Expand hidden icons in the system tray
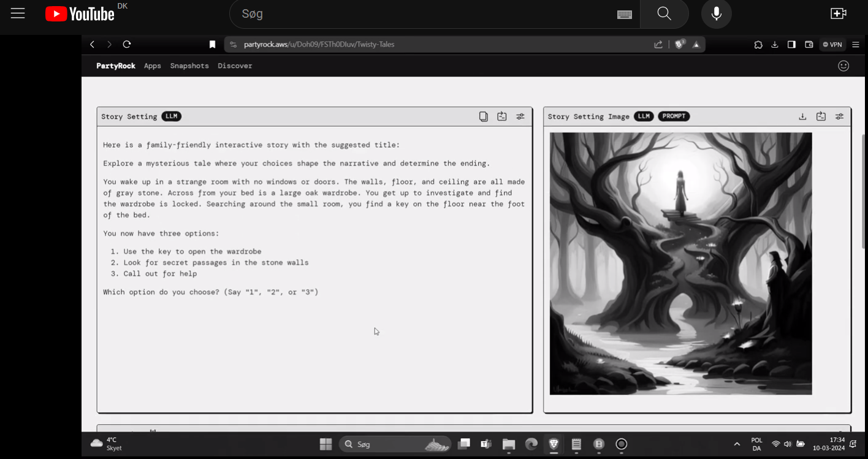The width and height of the screenshot is (868, 459). [736, 443]
